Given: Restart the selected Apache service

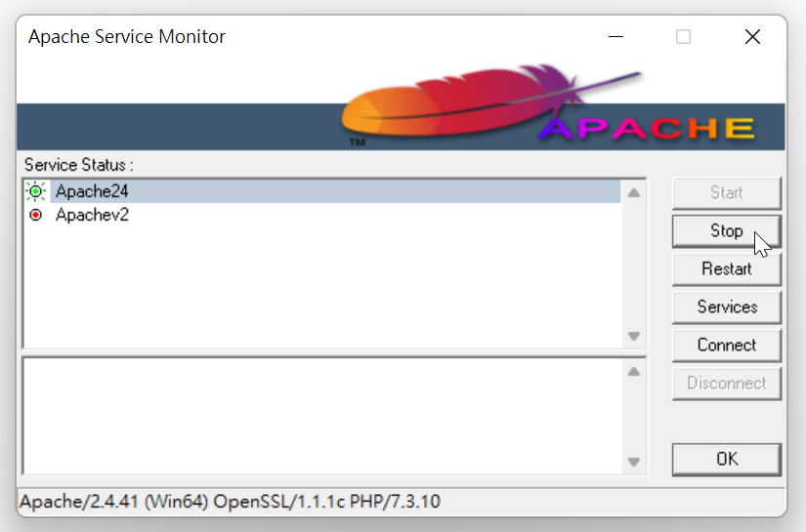Looking at the screenshot, I should click(x=726, y=269).
